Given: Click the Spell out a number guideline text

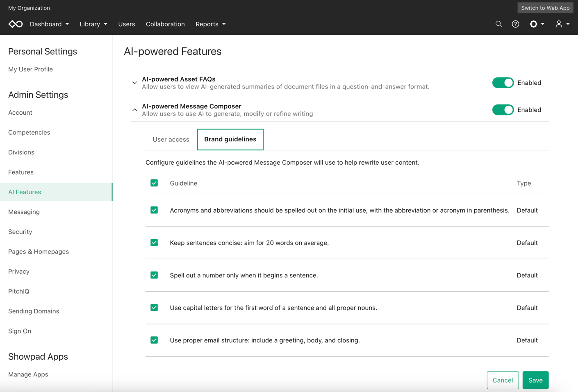Looking at the screenshot, I should pos(244,275).
